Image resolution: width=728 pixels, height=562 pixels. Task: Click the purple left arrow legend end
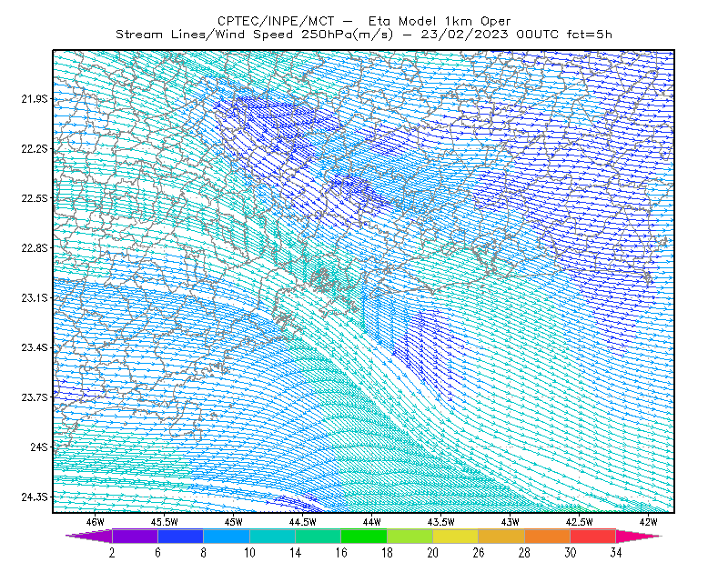coord(89,536)
